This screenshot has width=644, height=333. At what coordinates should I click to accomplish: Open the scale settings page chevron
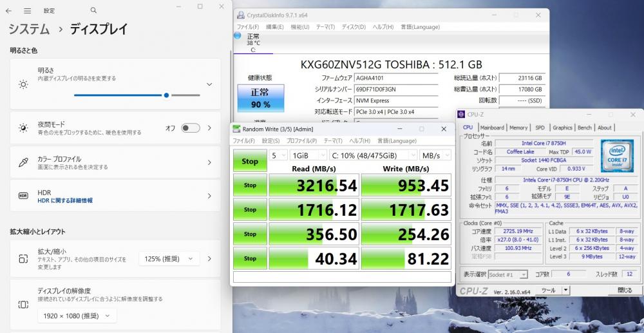pos(209,259)
